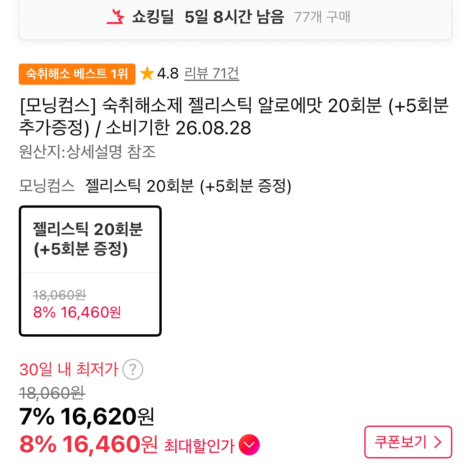Screen dimensions: 471x476
Task: Expand 최대할인가 round pink arrow
Action: [x=249, y=445]
